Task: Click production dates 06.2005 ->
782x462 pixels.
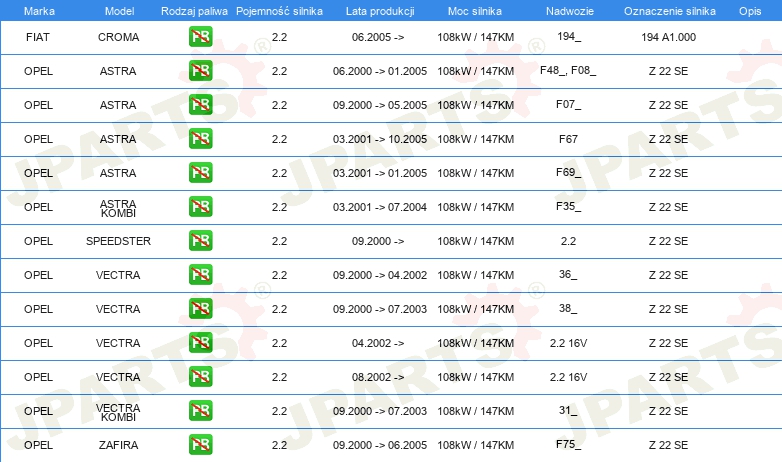Action: tap(378, 37)
